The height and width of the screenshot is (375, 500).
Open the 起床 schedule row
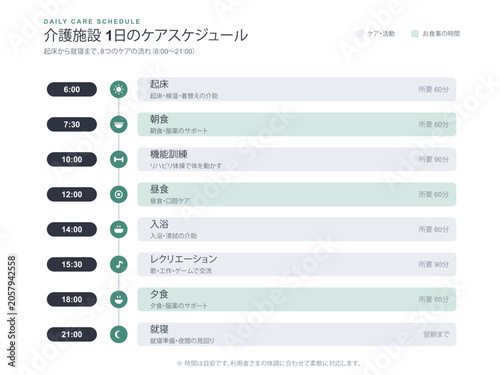297,89
